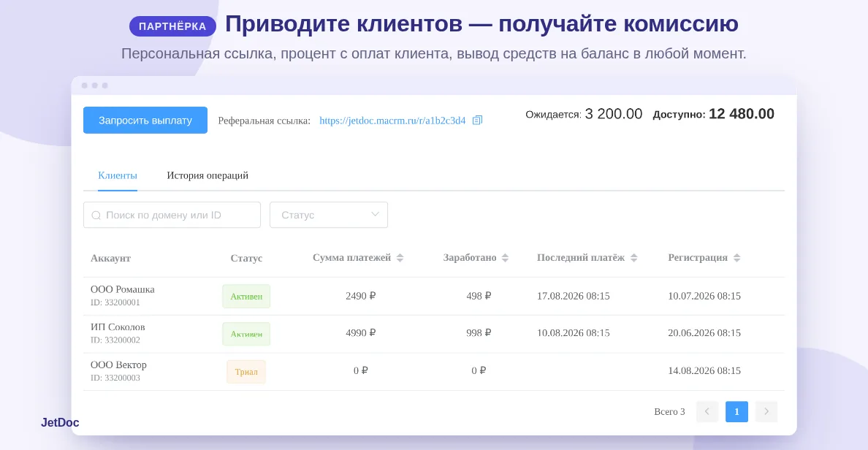Click Активен status of ИП Соколов

[246, 334]
